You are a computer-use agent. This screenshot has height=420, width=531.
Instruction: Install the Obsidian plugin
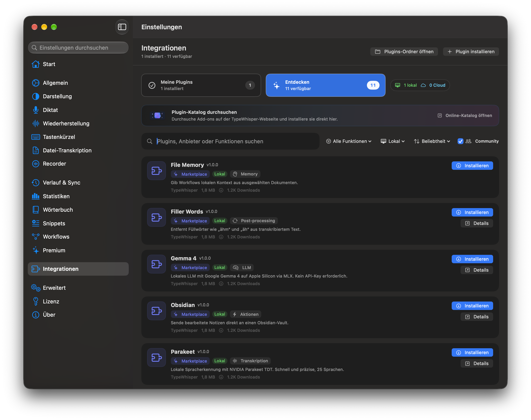coord(472,306)
